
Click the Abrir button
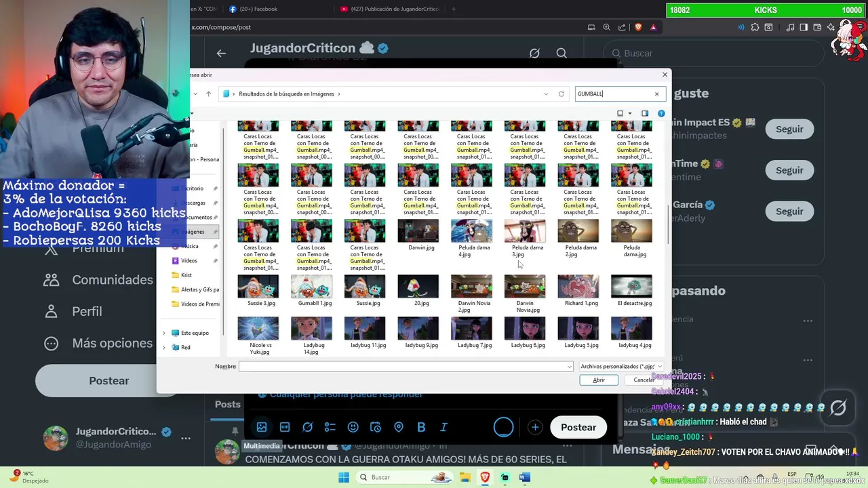pyautogui.click(x=599, y=380)
